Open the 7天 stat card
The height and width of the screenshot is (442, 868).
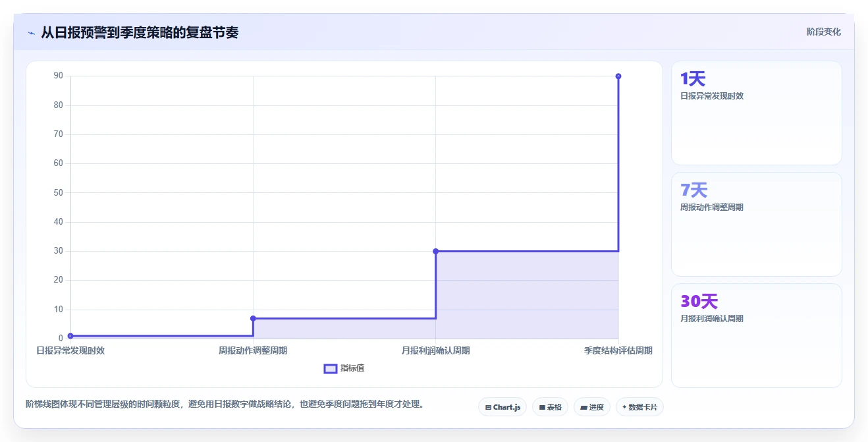tap(756, 224)
